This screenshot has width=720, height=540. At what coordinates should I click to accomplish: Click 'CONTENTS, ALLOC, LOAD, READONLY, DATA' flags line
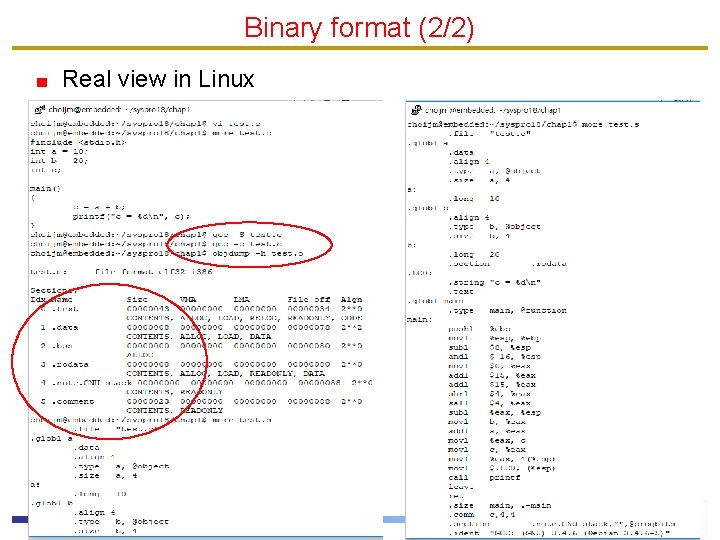click(x=225, y=374)
